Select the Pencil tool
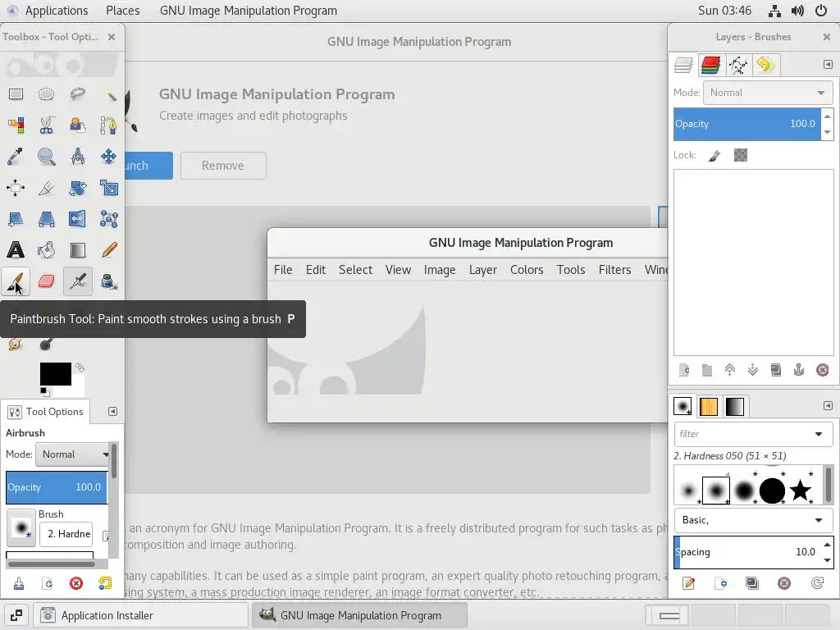Image resolution: width=840 pixels, height=630 pixels. [109, 249]
